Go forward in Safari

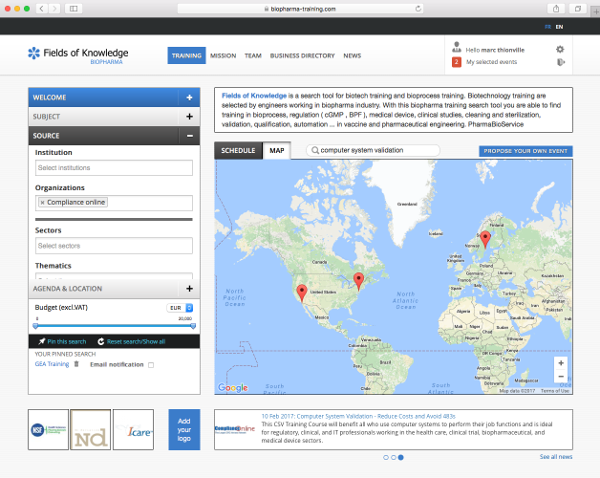(x=55, y=8)
